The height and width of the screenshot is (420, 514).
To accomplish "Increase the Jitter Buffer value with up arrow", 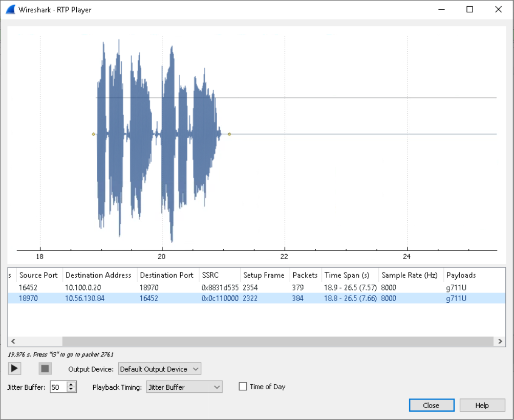I will tap(71, 384).
